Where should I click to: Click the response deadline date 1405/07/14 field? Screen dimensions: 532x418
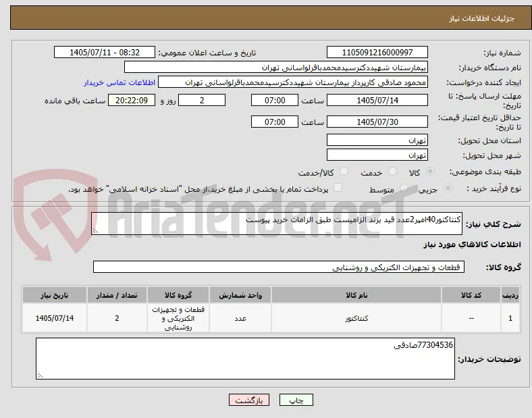(377, 101)
